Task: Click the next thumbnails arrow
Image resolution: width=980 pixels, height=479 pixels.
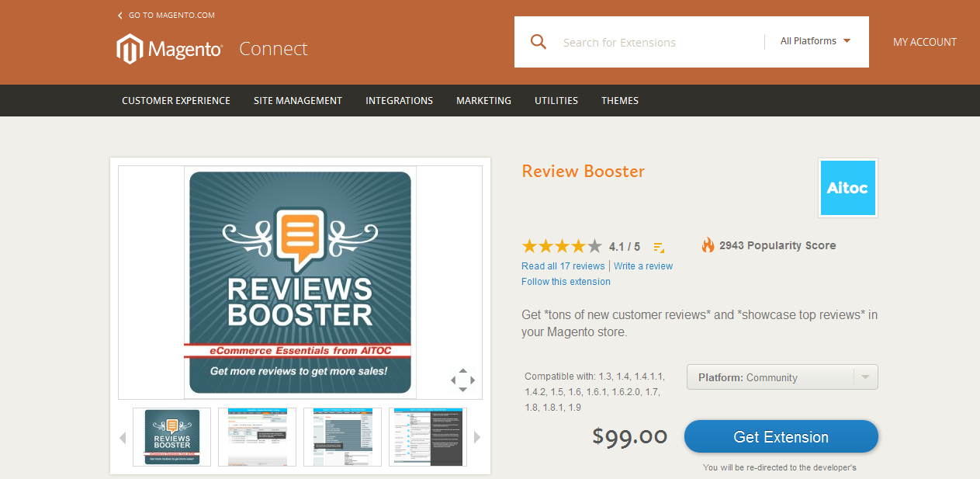Action: [477, 438]
